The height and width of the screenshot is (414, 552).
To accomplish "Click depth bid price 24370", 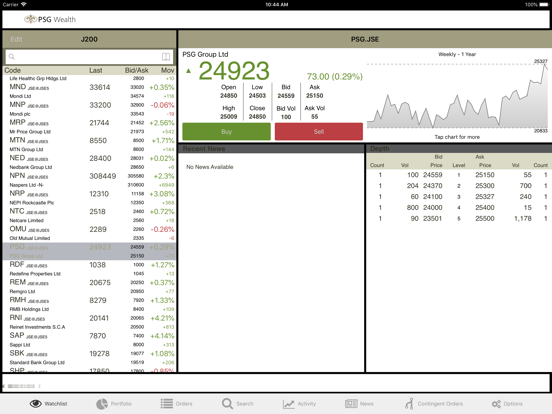I will pyautogui.click(x=433, y=186).
